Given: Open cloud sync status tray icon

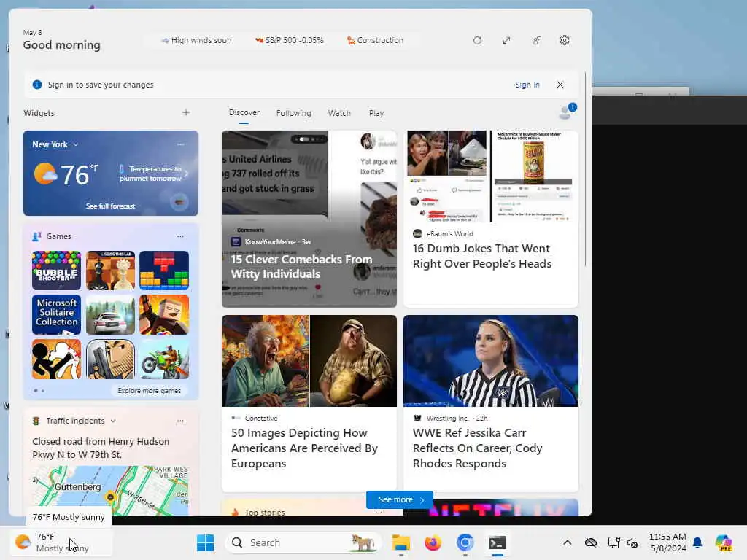Looking at the screenshot, I should (x=591, y=542).
